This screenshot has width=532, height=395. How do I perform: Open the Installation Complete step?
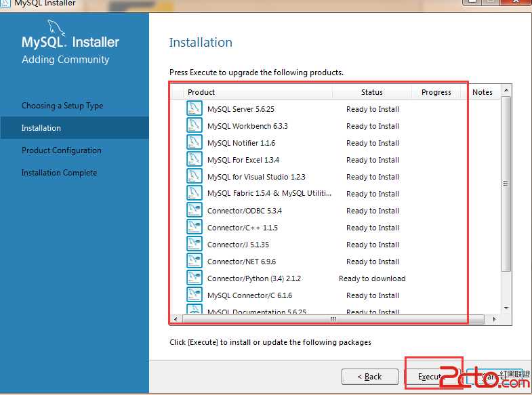pyautogui.click(x=59, y=173)
